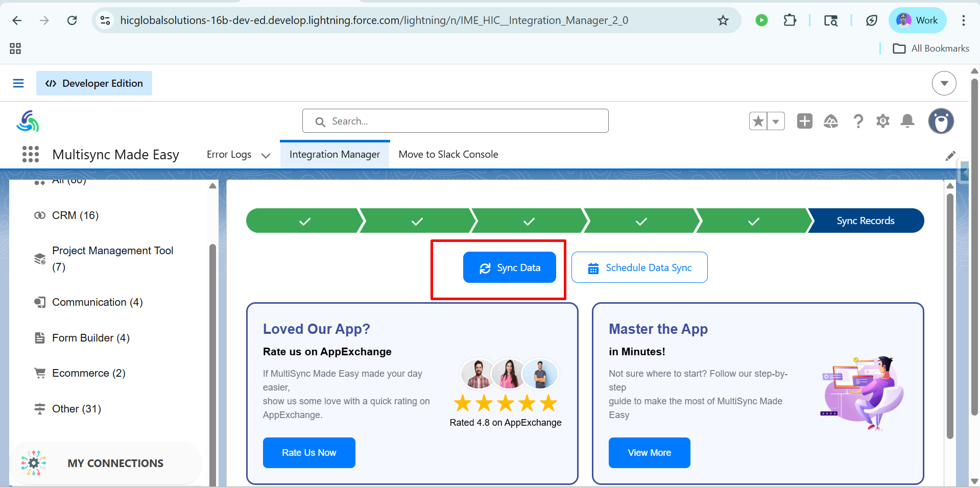Expand the round dropdown arrow in the header

pos(944,83)
